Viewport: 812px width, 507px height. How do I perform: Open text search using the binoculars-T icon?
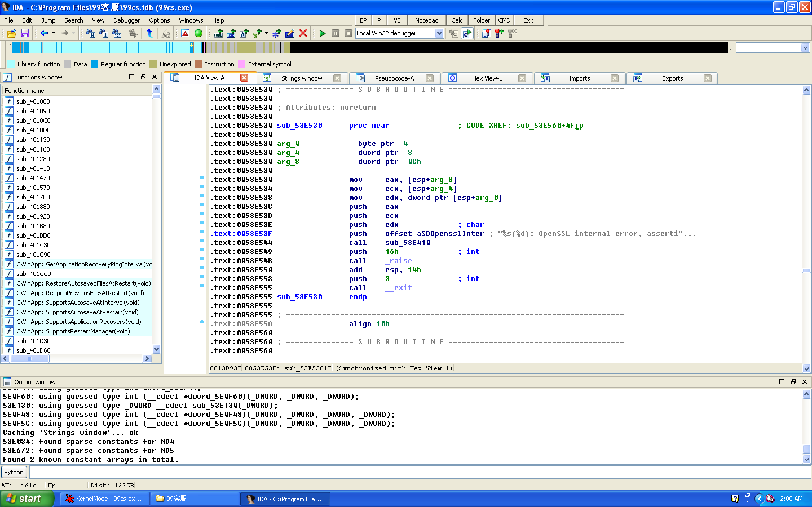pos(103,33)
